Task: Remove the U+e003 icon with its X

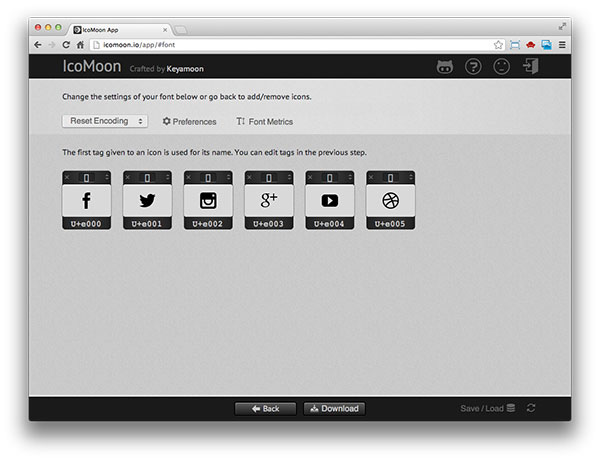Action: pos(249,177)
